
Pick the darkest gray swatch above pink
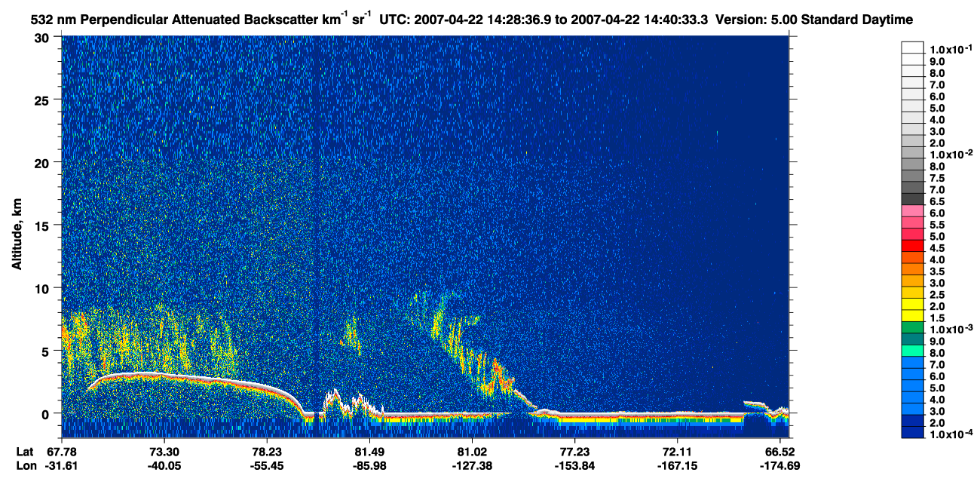coord(913,199)
